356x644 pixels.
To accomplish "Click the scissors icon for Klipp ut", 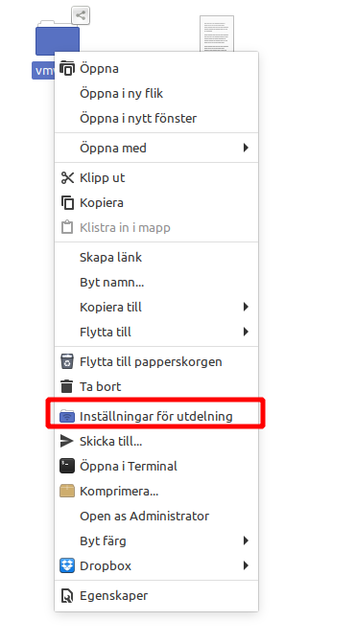I will coord(67,178).
